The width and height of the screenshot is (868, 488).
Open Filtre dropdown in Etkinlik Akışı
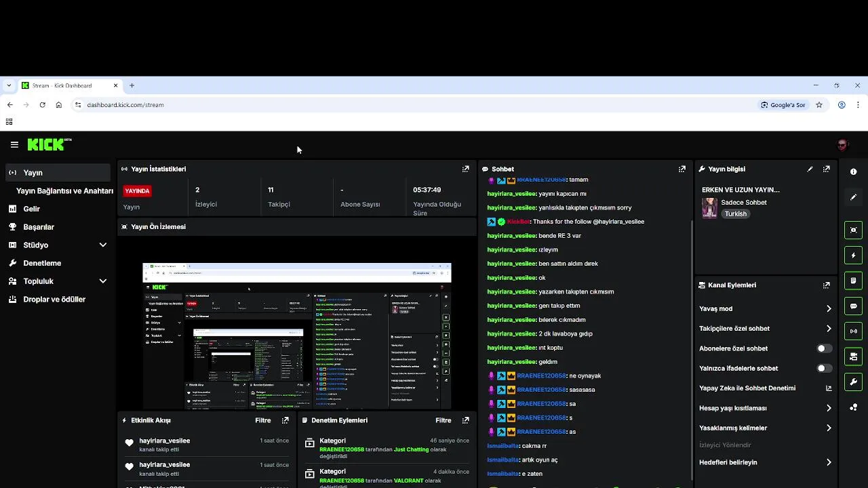point(263,420)
